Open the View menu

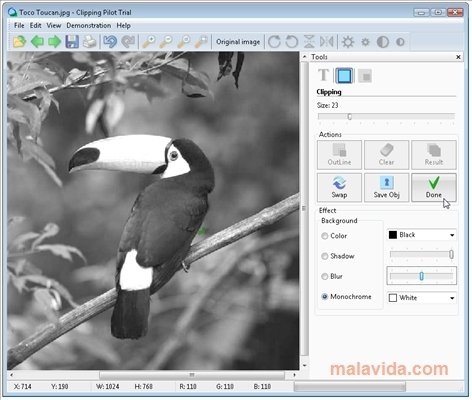(x=54, y=26)
